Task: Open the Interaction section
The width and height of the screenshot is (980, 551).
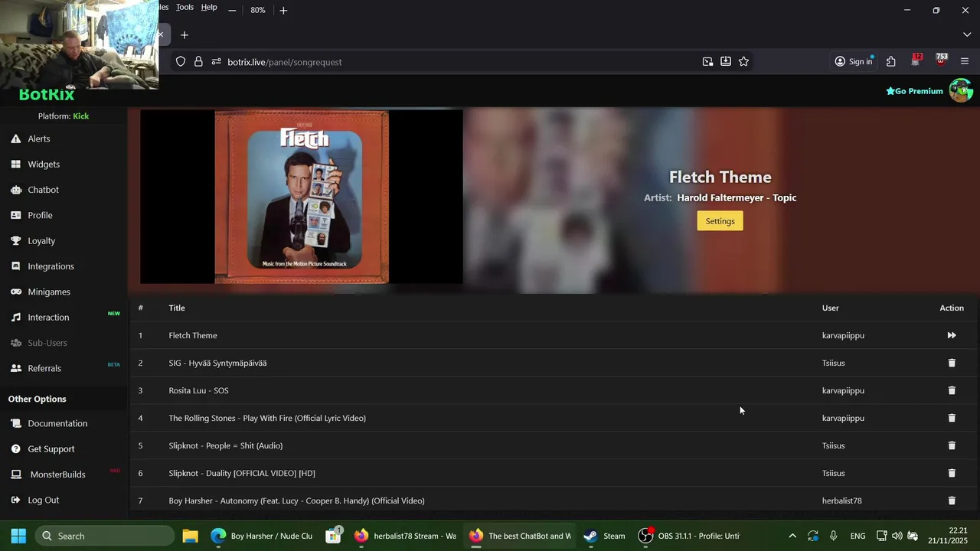Action: 48,317
